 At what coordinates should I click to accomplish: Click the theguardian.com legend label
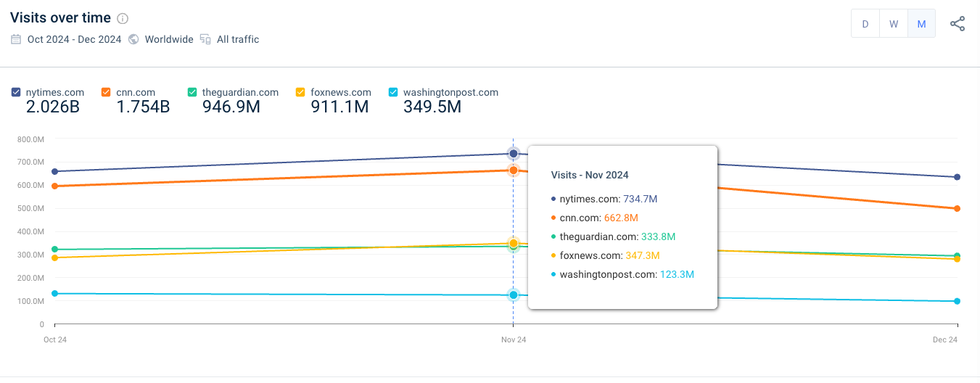point(240,92)
